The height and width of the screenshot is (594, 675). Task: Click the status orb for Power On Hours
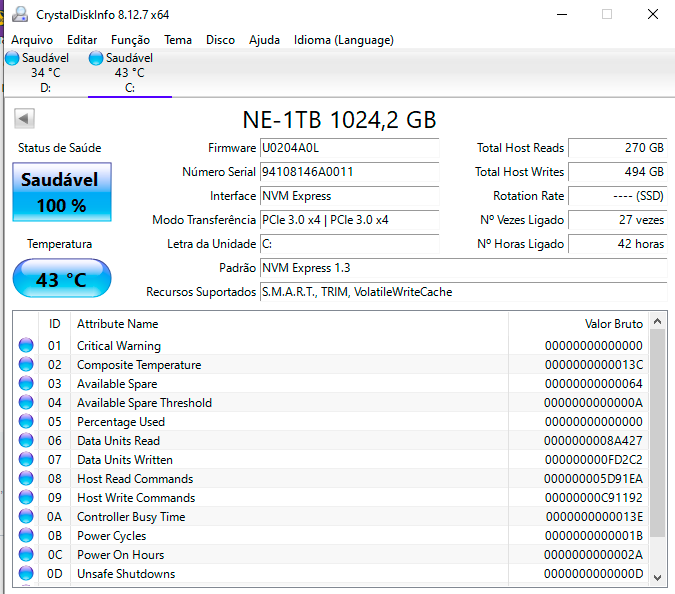[x=26, y=554]
